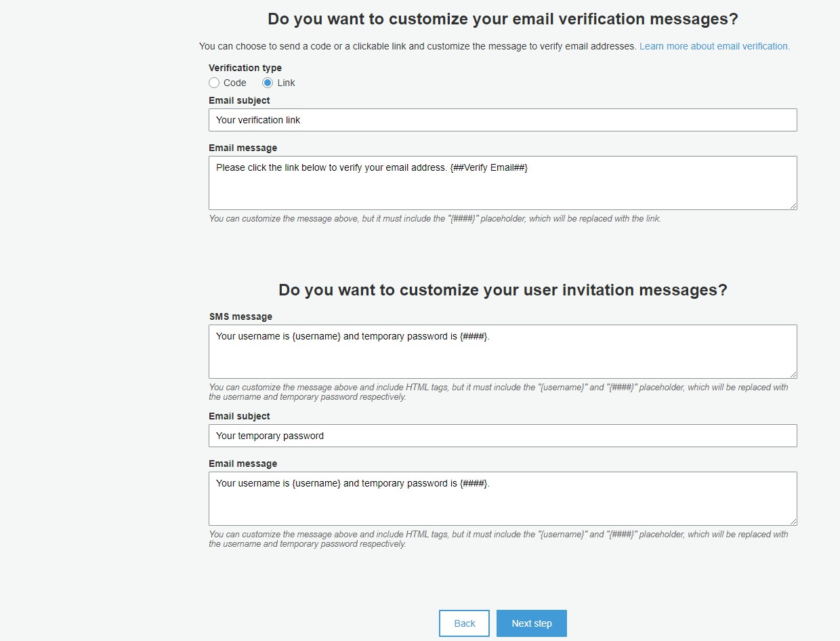Click the "Code" label text
Viewport: 840px width, 641px height.
pyautogui.click(x=235, y=83)
